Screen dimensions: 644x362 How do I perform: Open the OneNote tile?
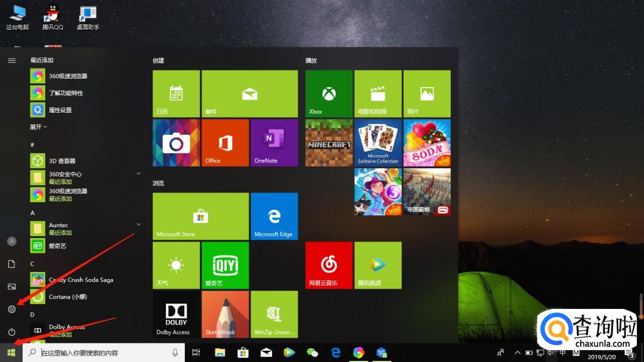click(274, 143)
